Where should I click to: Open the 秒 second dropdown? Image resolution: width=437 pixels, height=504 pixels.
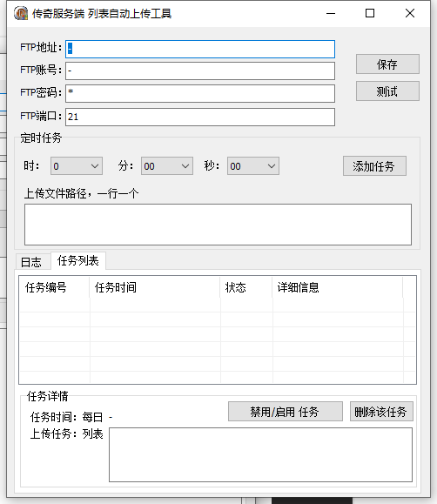click(x=253, y=166)
